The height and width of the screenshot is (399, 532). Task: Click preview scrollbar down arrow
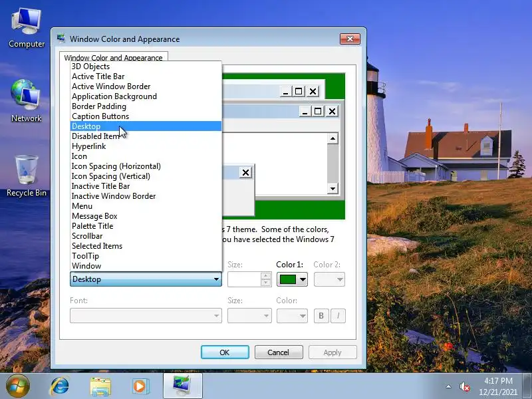coord(332,188)
